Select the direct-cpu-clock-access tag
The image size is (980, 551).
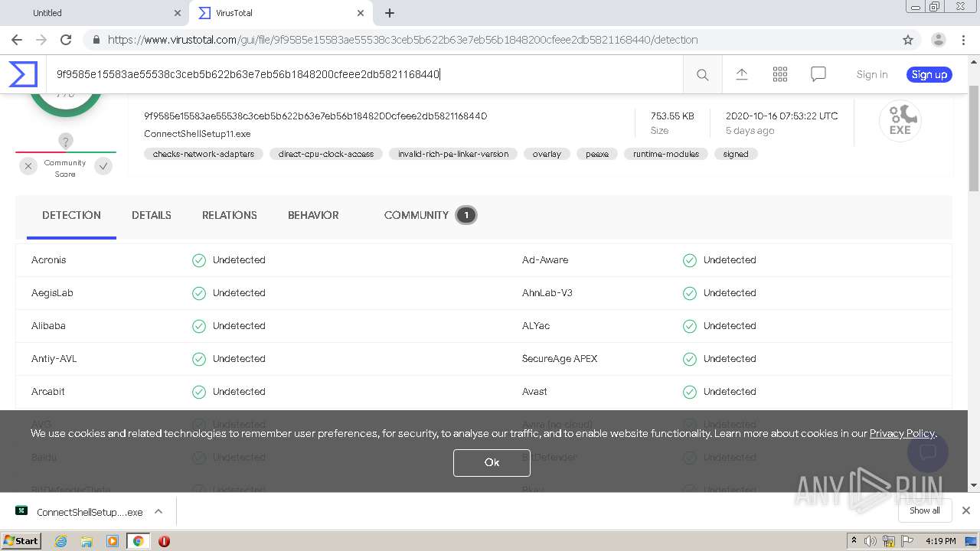tap(326, 154)
